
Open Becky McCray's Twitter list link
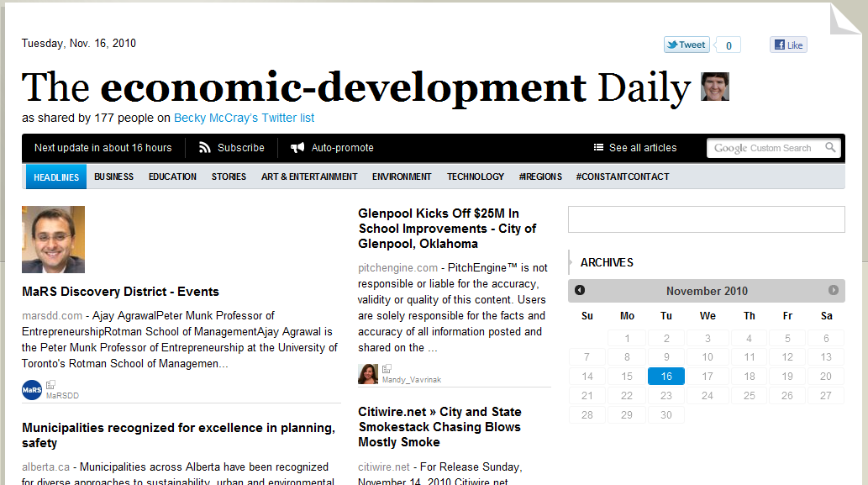point(244,119)
